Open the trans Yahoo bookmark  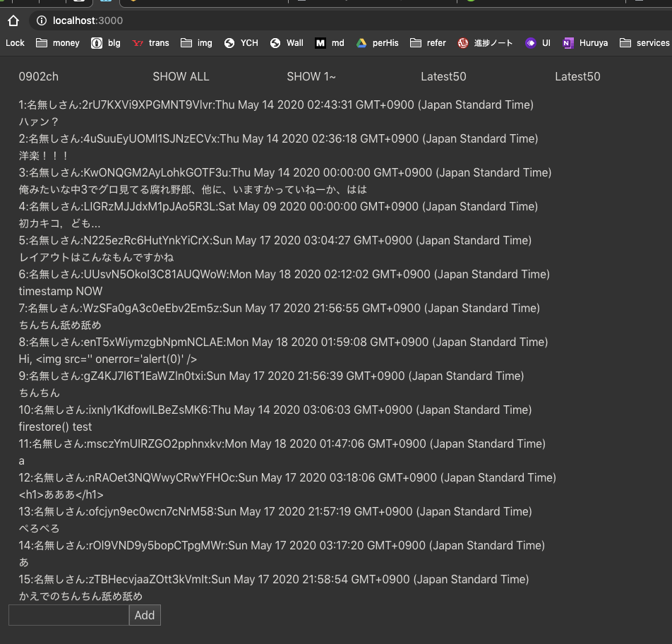pos(150,43)
